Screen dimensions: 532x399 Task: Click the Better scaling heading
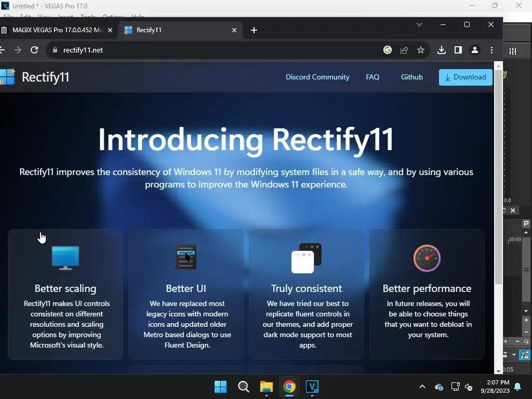click(x=65, y=288)
